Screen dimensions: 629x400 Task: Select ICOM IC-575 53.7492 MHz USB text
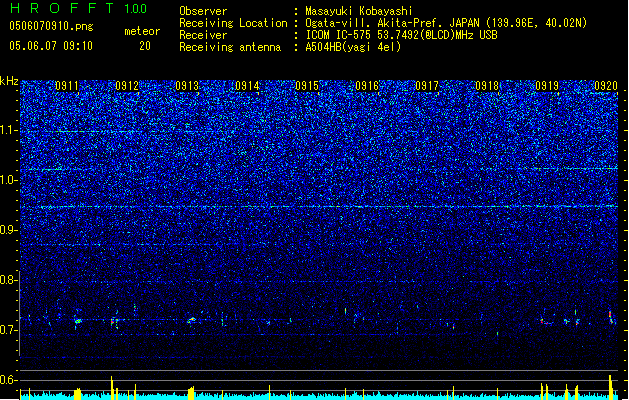pos(401,35)
